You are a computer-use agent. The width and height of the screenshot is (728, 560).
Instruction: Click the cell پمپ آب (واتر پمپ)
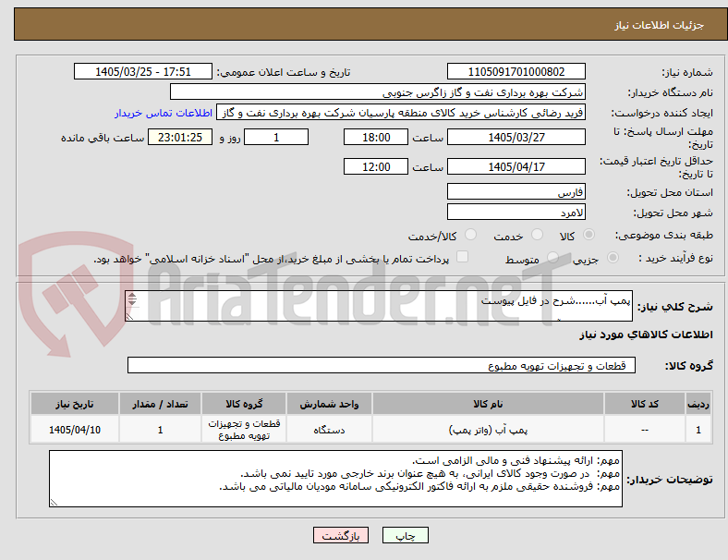[x=488, y=430]
